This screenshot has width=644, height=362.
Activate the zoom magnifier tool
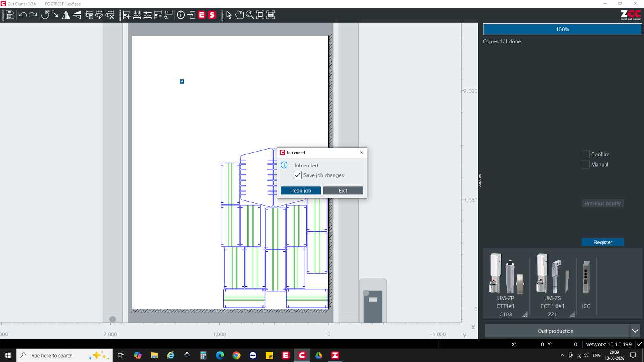tap(250, 15)
